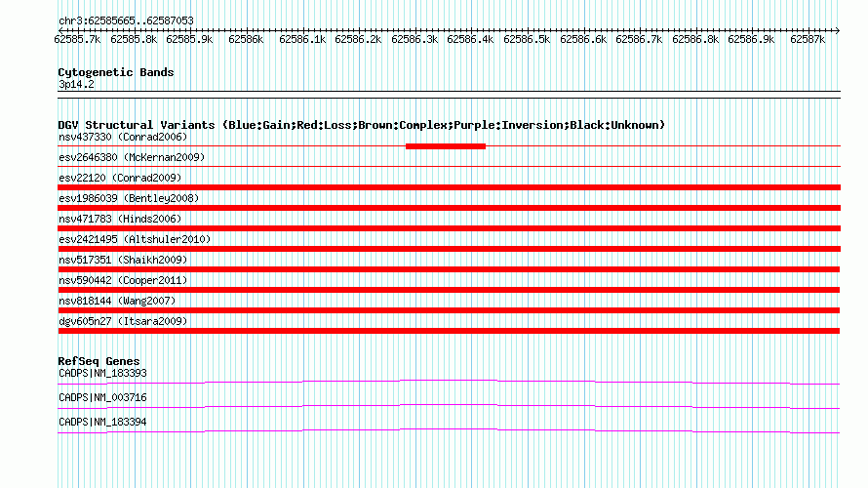This screenshot has height=488, width=868.
Task: Open transcript CADPS|NM_183393 label
Action: coord(103,374)
